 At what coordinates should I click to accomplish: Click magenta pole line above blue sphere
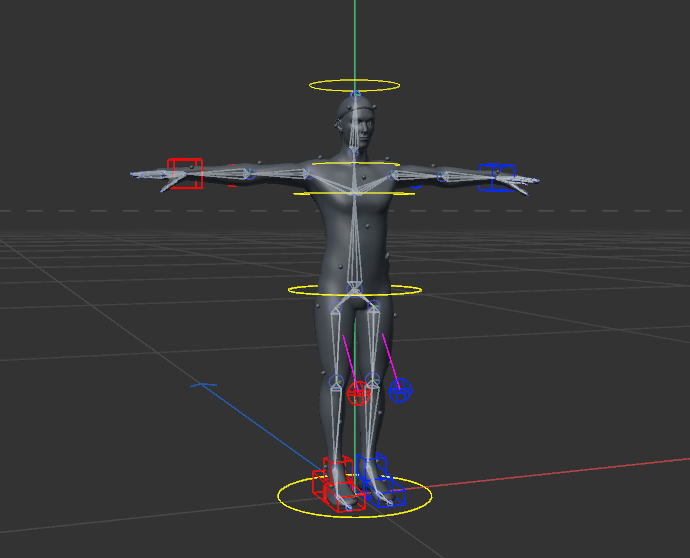point(389,357)
